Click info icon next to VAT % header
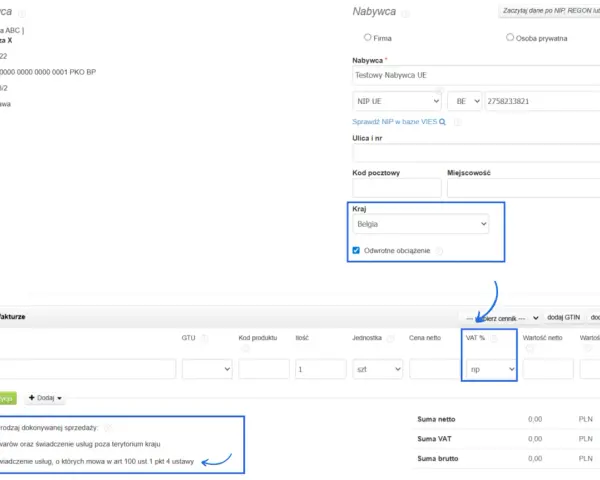Screen dimensions: 600x480 (x=494, y=338)
